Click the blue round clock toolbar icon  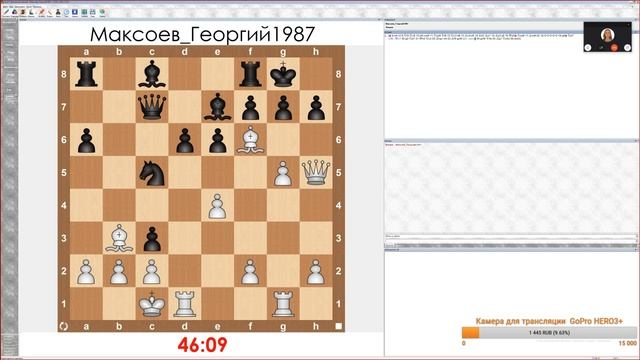pos(67,12)
